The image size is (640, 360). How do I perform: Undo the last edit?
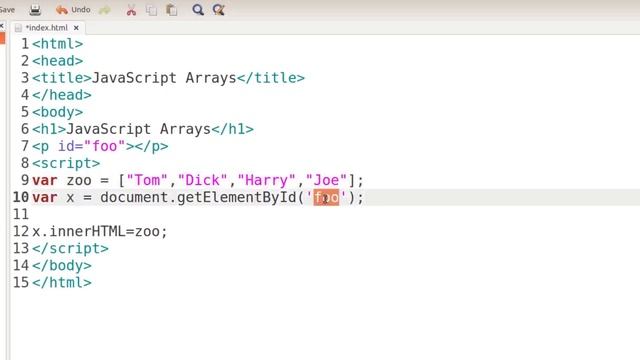coord(73,9)
